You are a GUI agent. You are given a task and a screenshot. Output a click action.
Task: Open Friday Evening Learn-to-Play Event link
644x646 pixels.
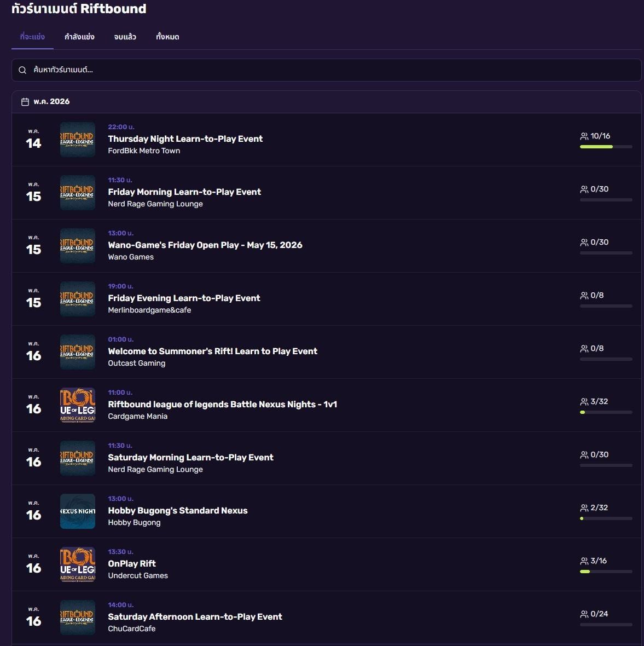[x=184, y=298]
